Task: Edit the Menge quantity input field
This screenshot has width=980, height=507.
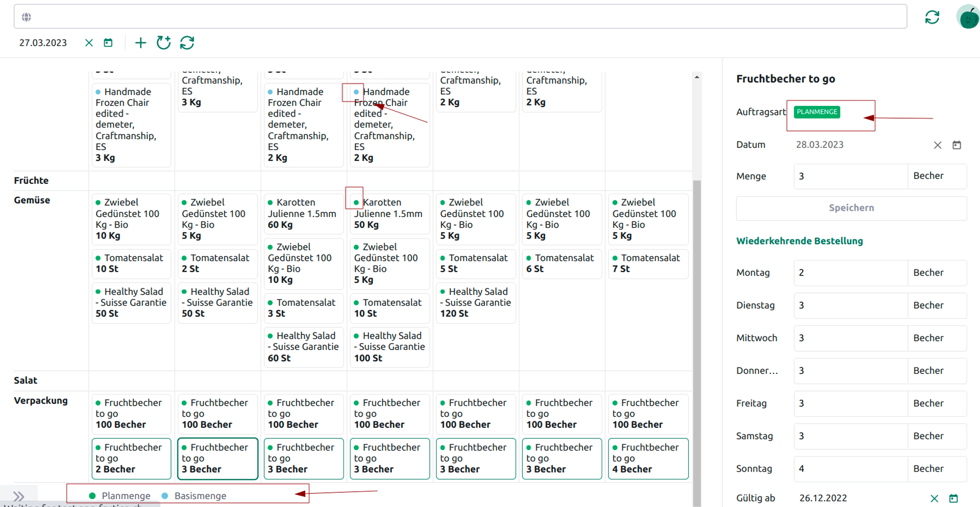Action: tap(850, 176)
